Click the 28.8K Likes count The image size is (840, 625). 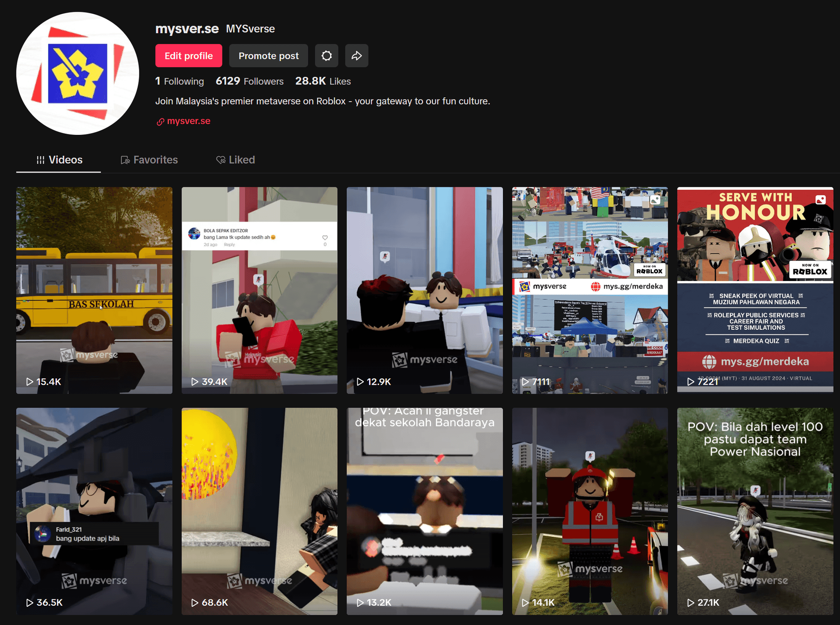323,81
